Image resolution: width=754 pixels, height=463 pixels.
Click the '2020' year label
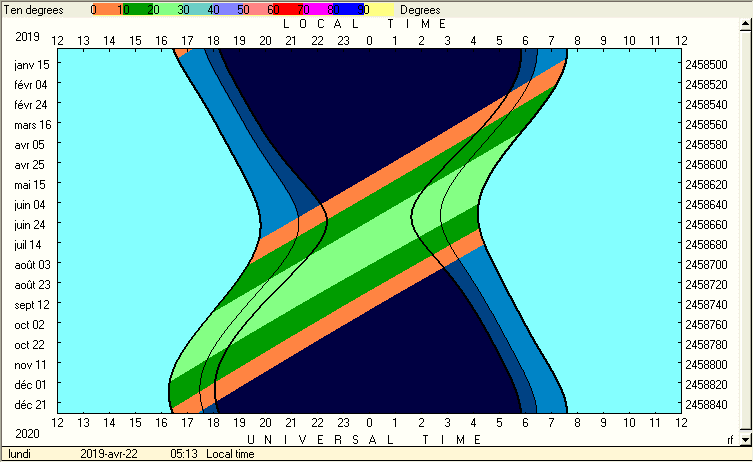(27, 434)
